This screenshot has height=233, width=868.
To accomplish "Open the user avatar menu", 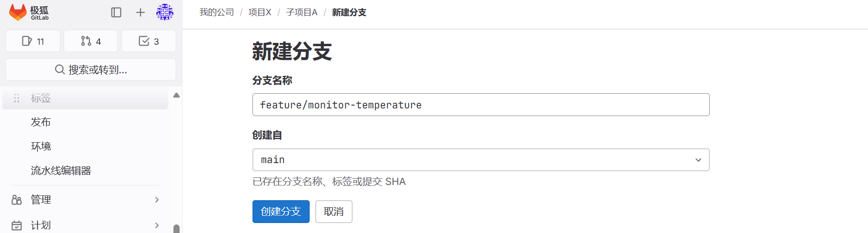I will 165,12.
